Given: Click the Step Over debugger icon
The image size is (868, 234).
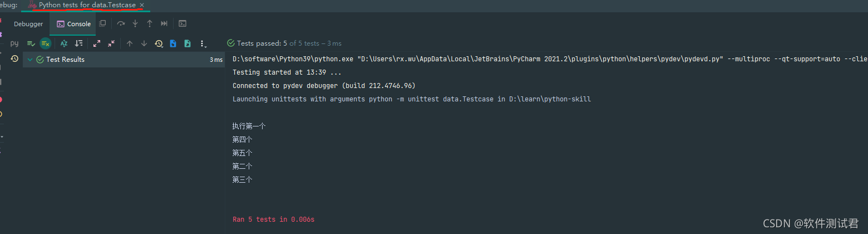Looking at the screenshot, I should tap(121, 23).
